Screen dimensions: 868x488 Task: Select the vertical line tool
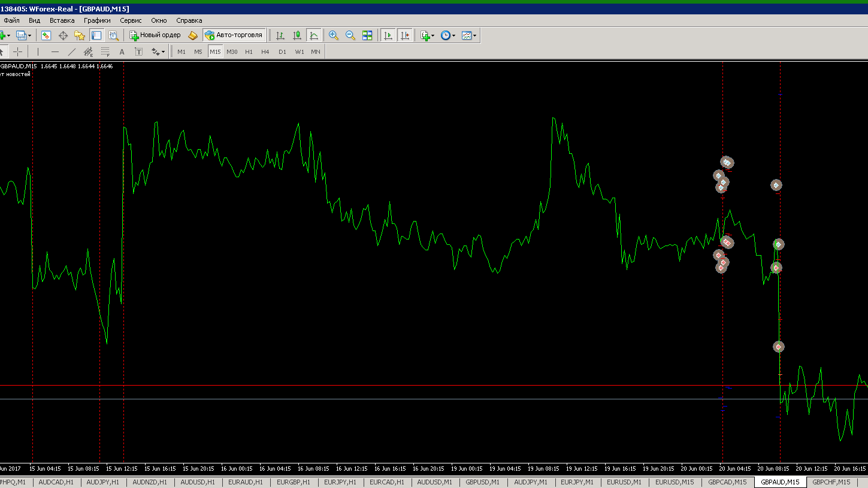click(38, 51)
